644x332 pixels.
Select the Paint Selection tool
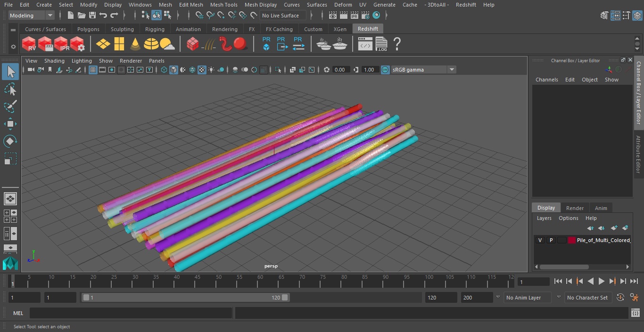pos(10,106)
